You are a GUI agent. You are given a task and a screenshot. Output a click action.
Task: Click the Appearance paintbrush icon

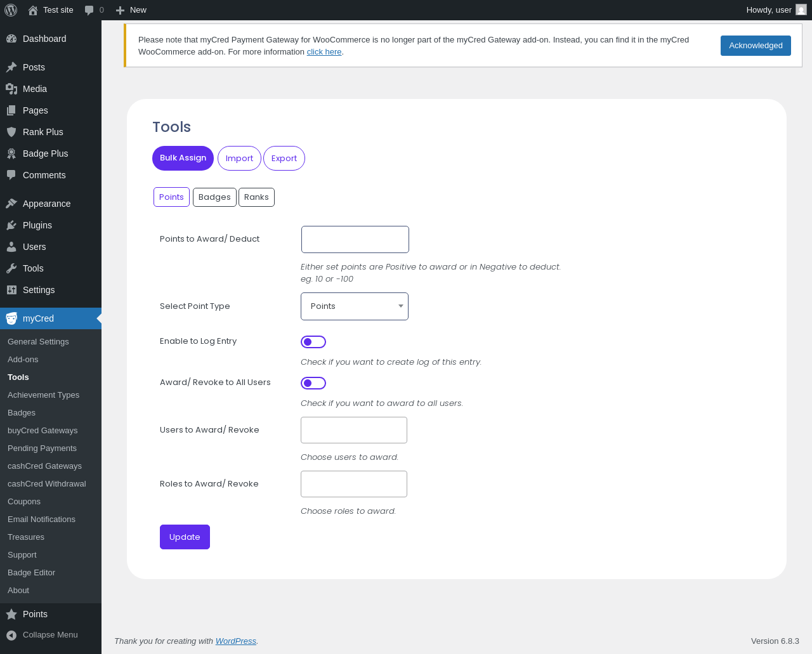(x=11, y=204)
